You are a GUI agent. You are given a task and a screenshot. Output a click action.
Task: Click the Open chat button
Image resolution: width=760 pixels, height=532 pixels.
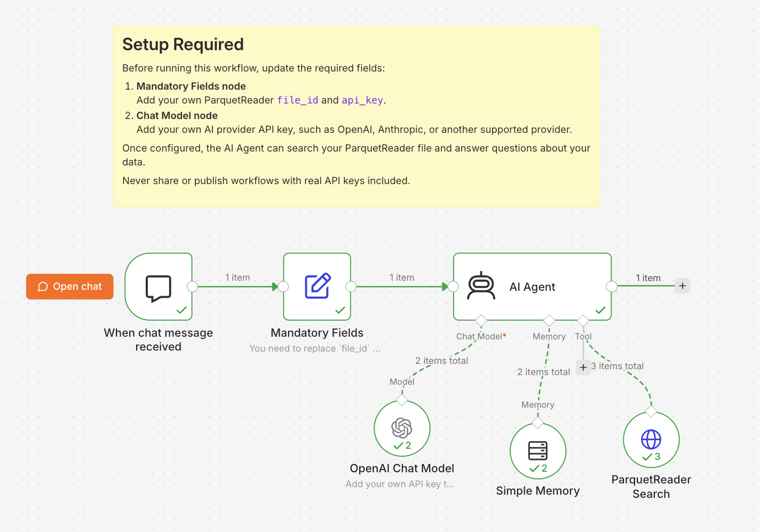tap(70, 287)
